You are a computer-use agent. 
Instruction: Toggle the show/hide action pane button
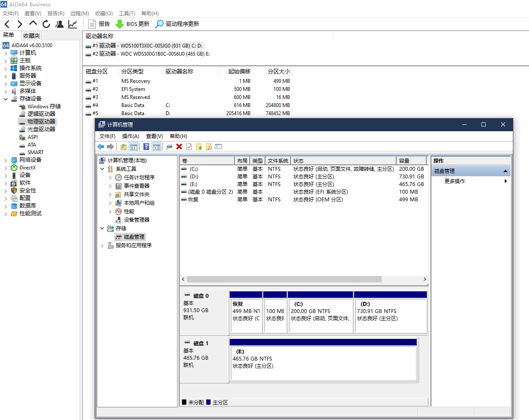click(x=157, y=147)
